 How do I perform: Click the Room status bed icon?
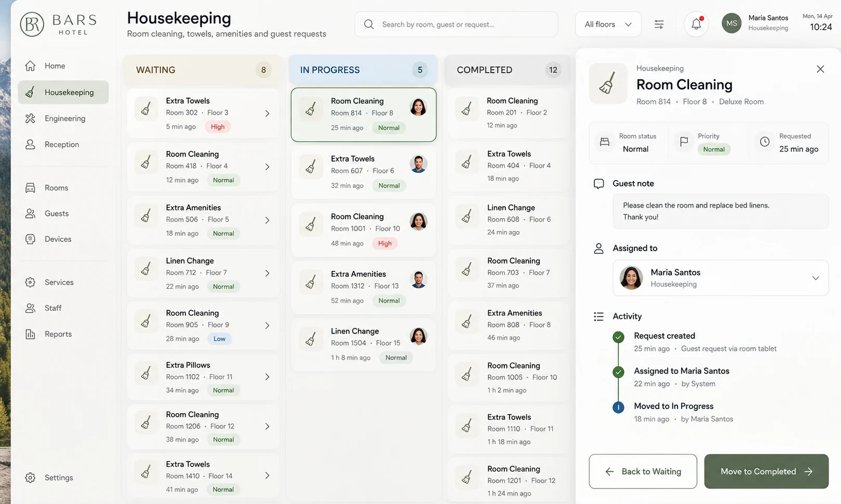tap(605, 142)
